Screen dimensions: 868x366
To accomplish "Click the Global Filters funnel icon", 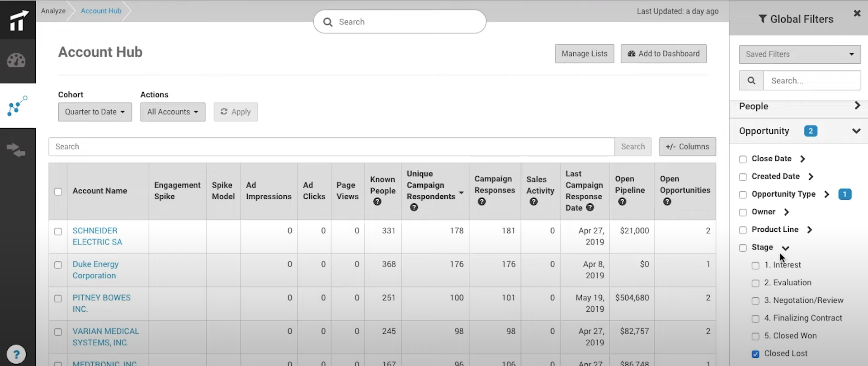I will pos(762,19).
